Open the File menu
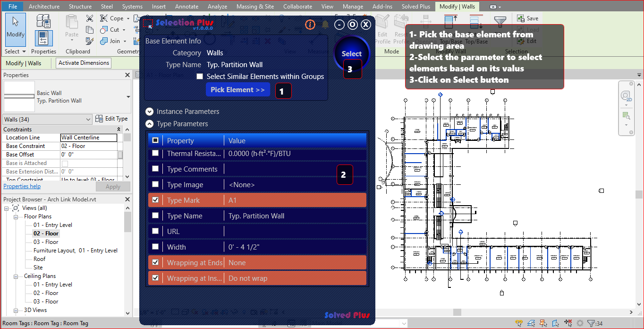 [13, 6]
